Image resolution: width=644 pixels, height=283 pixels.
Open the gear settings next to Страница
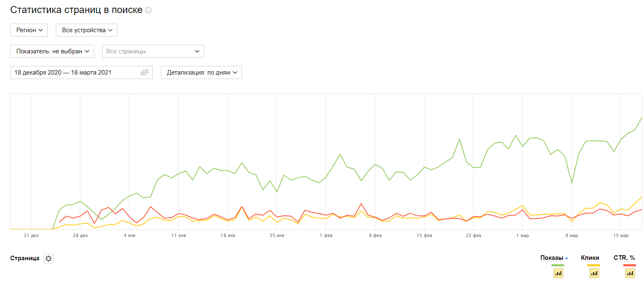(x=49, y=259)
